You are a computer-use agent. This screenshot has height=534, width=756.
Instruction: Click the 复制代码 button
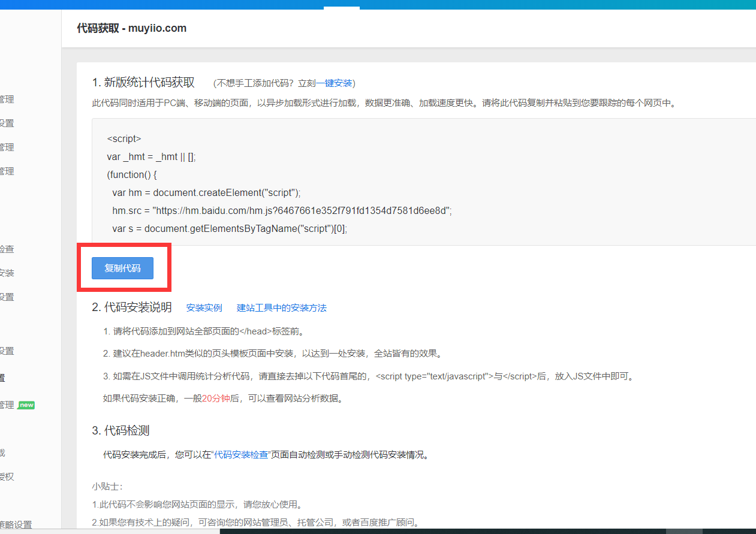click(x=122, y=268)
